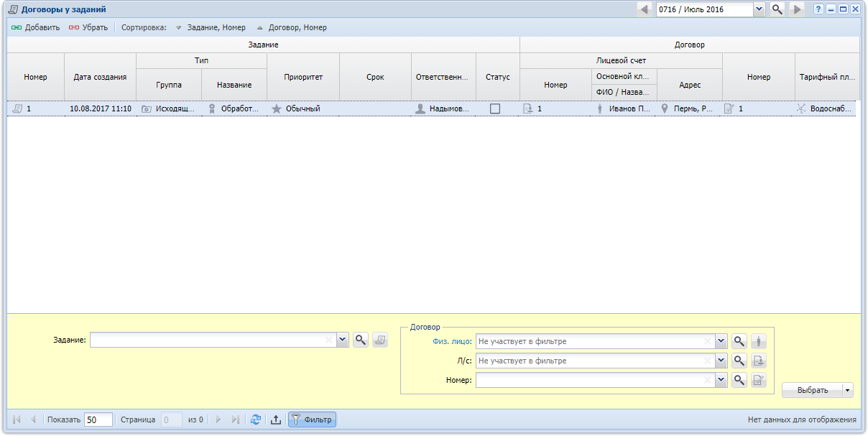Click the Выбрать button
The width and height of the screenshot is (868, 436).
pyautogui.click(x=813, y=390)
